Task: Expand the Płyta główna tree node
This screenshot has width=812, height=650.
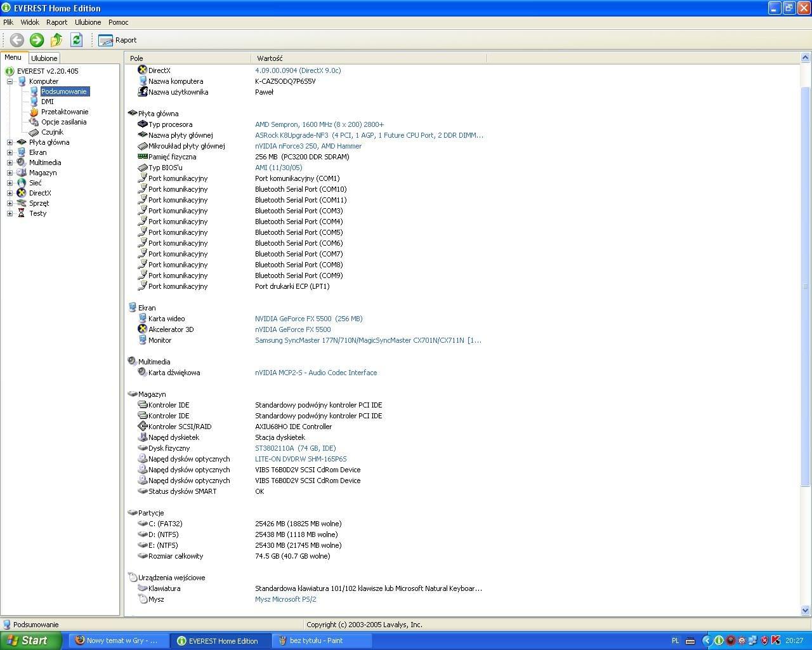Action: pyautogui.click(x=10, y=142)
